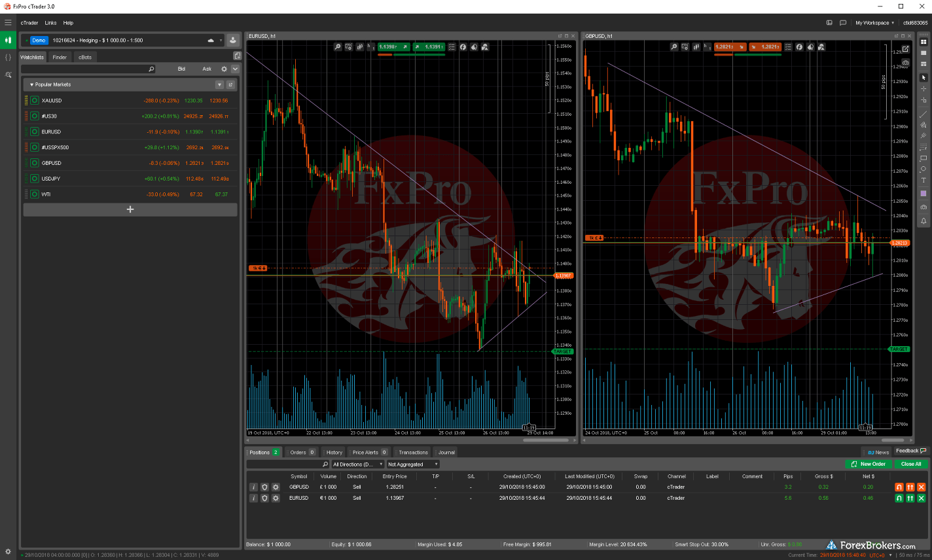Select multi-chart grid layout icon in right toolbar
This screenshot has height=560, width=932.
pyautogui.click(x=923, y=42)
